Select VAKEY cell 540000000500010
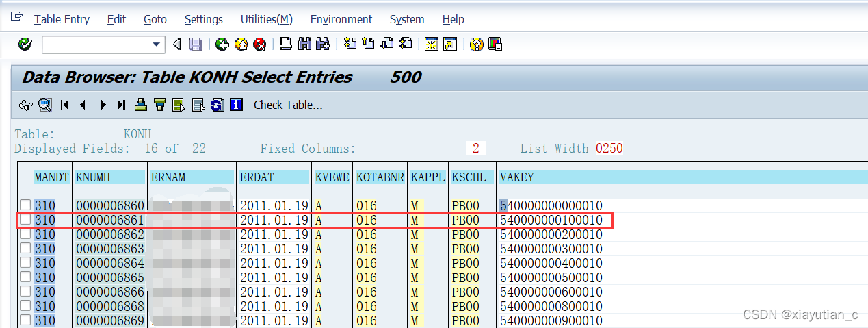This screenshot has height=328, width=868. point(551,277)
